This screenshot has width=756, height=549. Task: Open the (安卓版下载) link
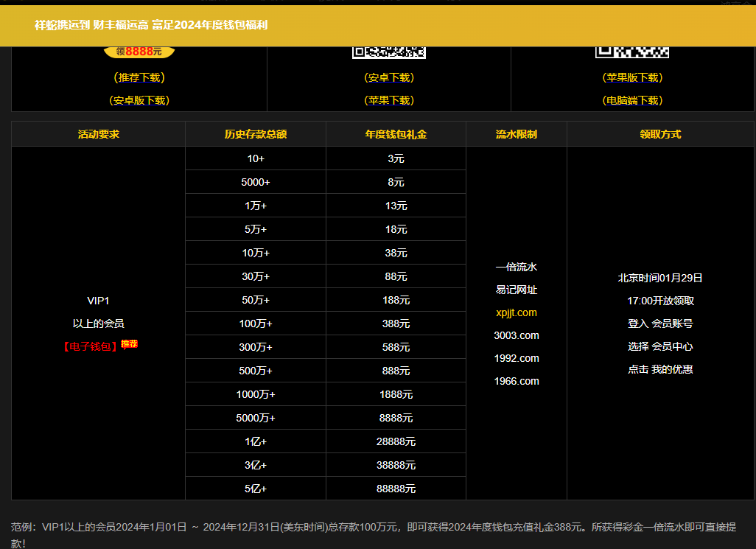139,100
